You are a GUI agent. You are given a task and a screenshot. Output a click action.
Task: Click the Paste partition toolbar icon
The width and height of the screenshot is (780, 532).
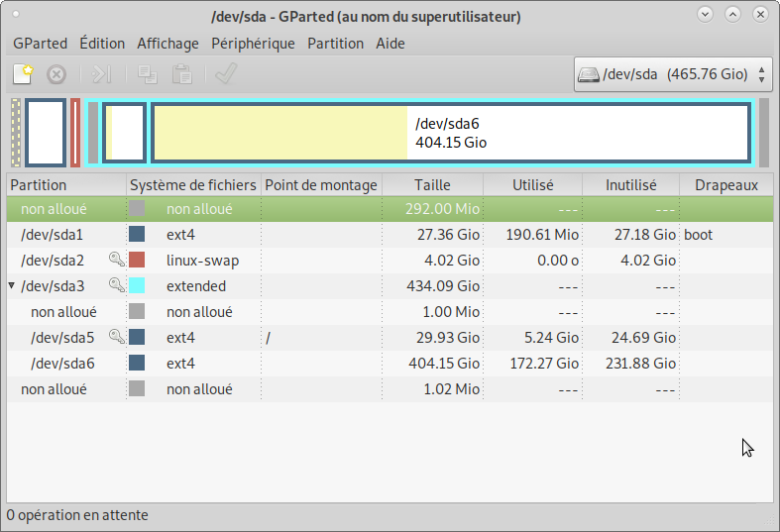click(182, 74)
